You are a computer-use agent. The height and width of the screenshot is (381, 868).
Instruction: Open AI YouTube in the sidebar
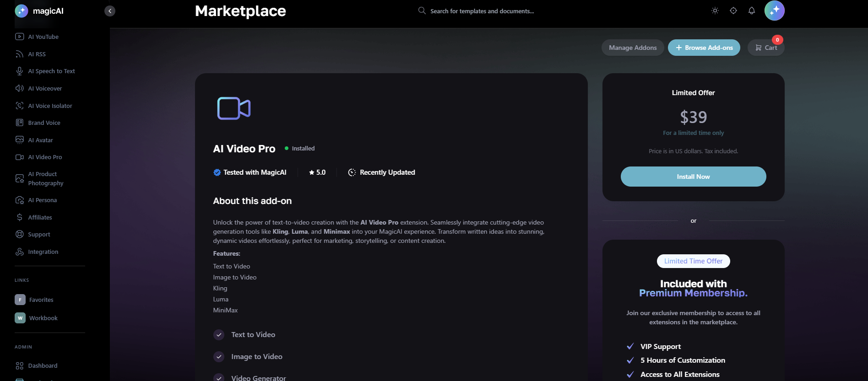[43, 37]
